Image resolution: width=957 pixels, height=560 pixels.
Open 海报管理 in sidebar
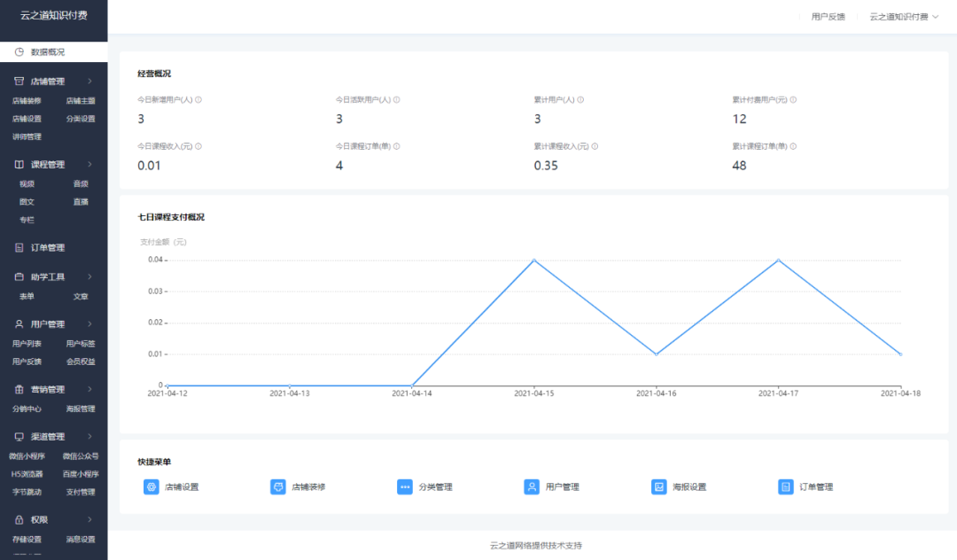point(81,408)
